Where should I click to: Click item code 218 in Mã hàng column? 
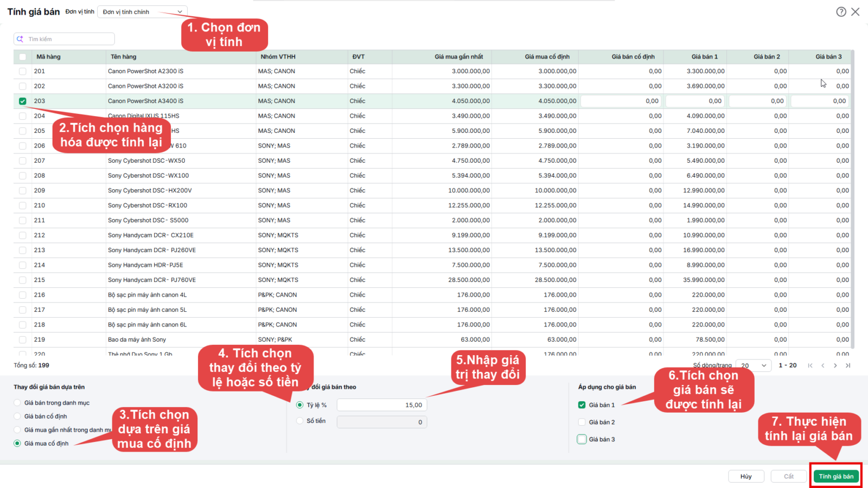pos(40,325)
